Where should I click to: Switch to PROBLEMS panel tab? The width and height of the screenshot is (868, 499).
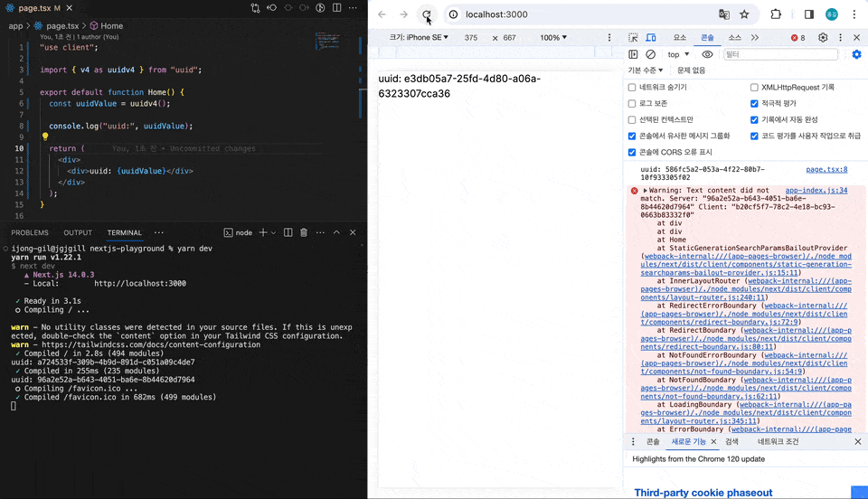point(30,233)
